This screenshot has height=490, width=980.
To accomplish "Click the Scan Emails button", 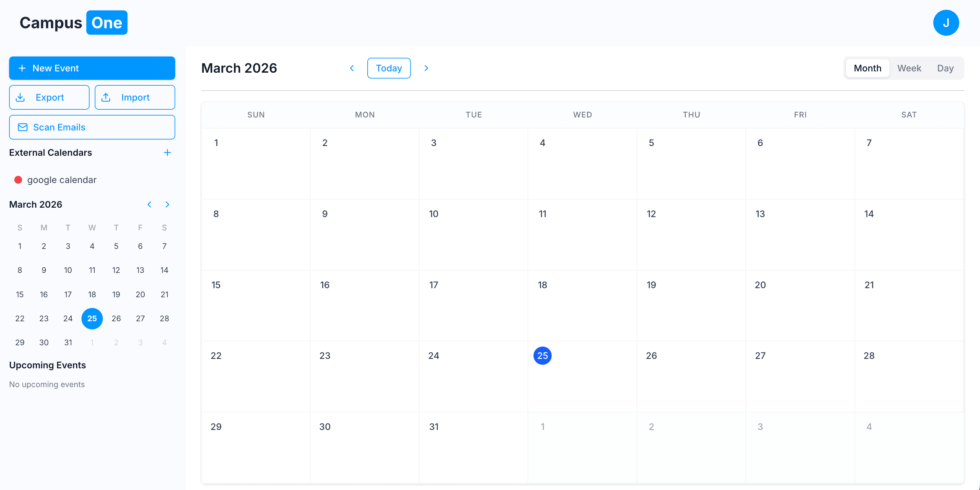I will point(92,127).
